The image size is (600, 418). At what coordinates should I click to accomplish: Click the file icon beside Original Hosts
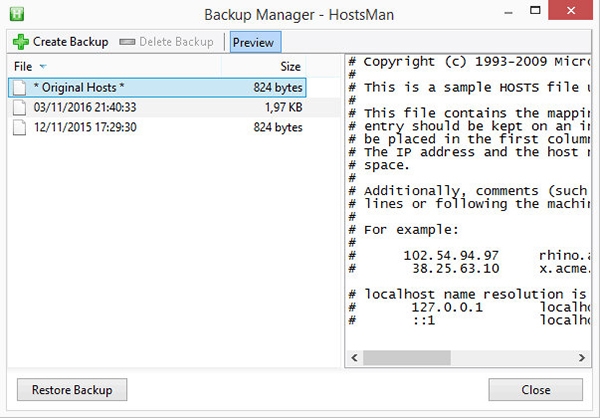point(20,88)
